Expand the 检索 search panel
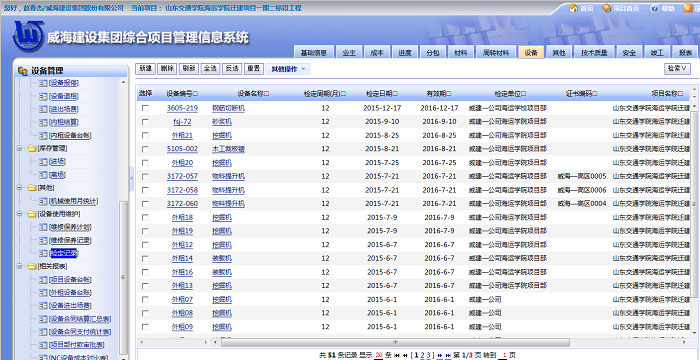This screenshot has width=700, height=360. pos(677,69)
